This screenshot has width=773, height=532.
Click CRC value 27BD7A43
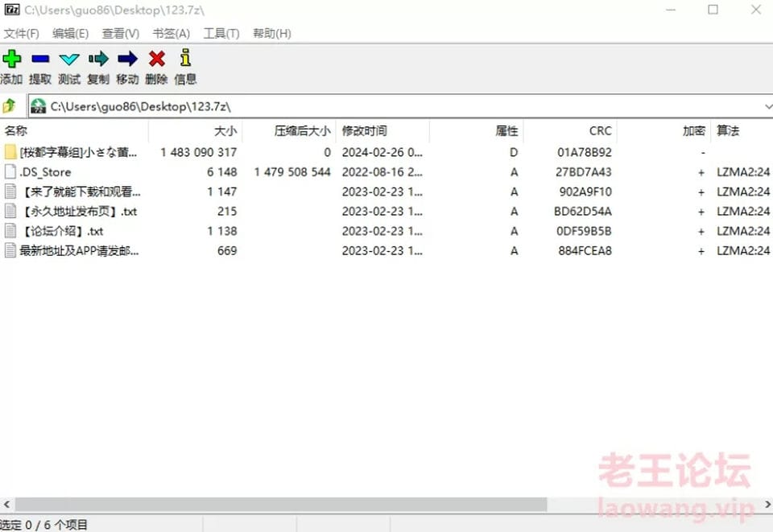tap(584, 172)
